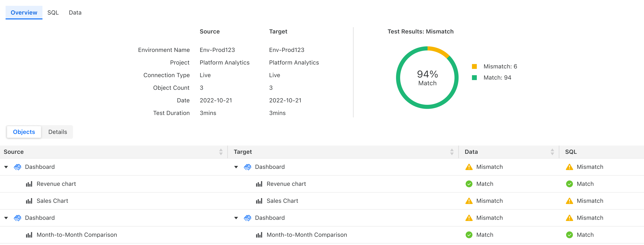This screenshot has width=644, height=245.
Task: Switch to the Details view
Action: point(58,132)
